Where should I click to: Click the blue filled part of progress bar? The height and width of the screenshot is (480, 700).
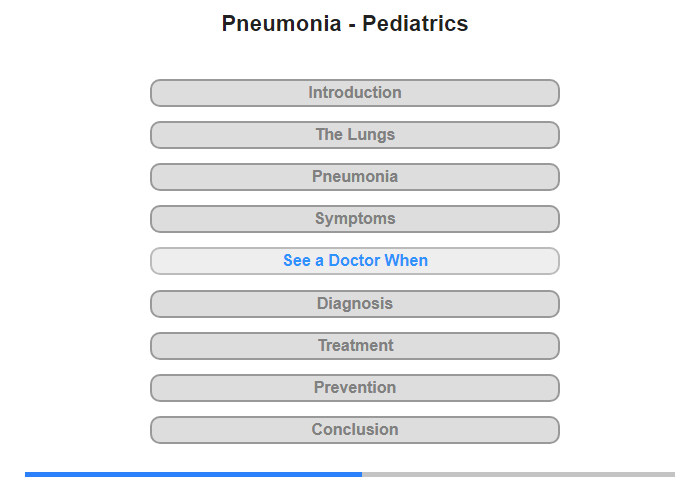(193, 474)
